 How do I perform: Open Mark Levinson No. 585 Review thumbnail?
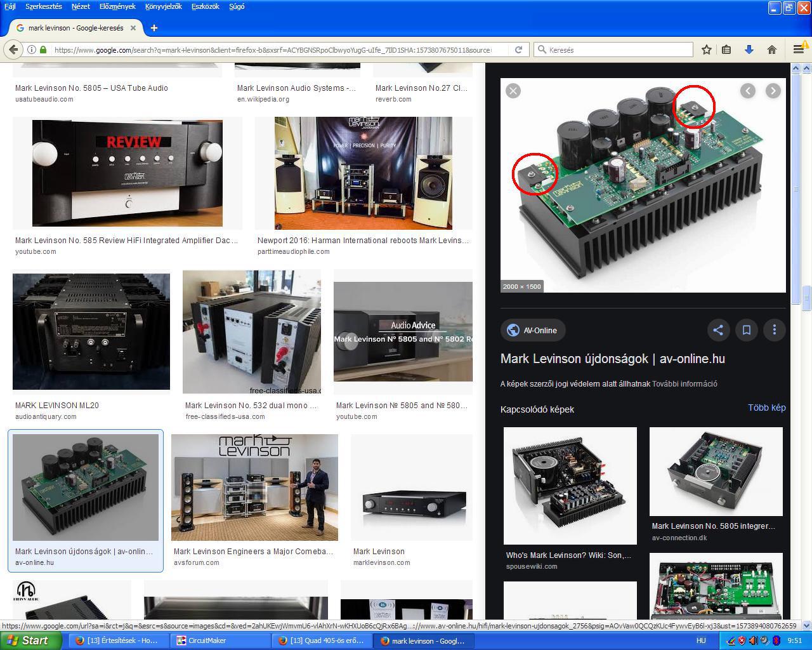(128, 173)
